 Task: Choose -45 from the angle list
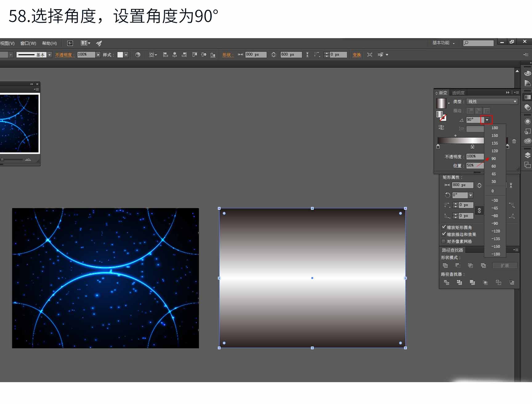tap(495, 208)
